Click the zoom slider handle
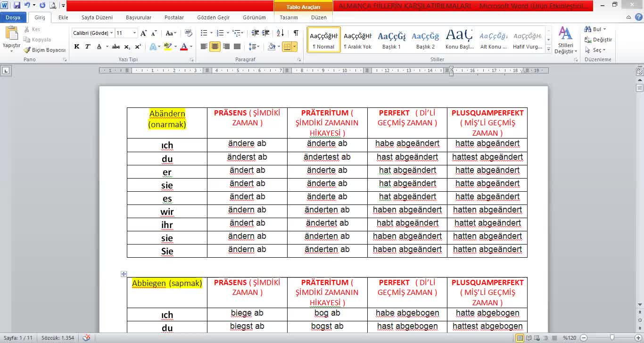This screenshot has height=343, width=644. [612, 338]
